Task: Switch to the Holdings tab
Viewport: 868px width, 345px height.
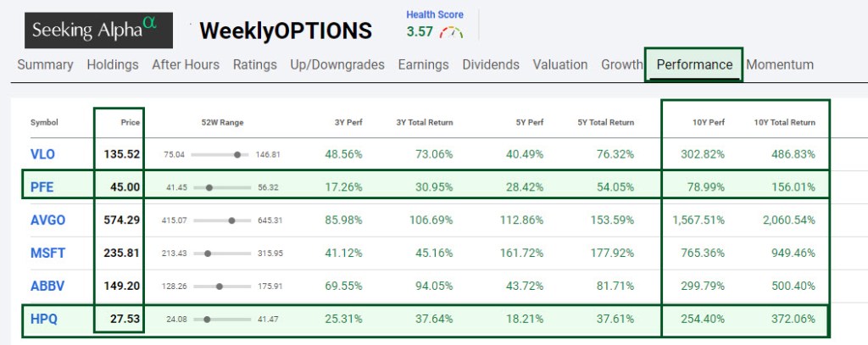Action: click(x=113, y=64)
